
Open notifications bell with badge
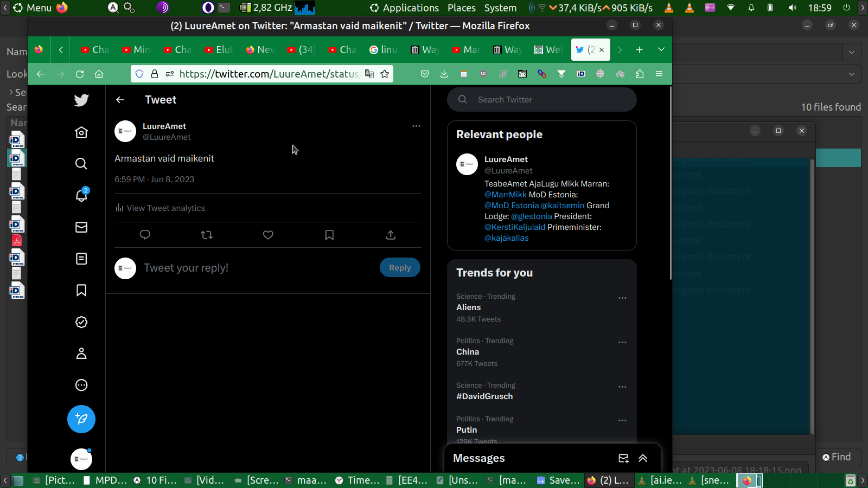point(81,195)
